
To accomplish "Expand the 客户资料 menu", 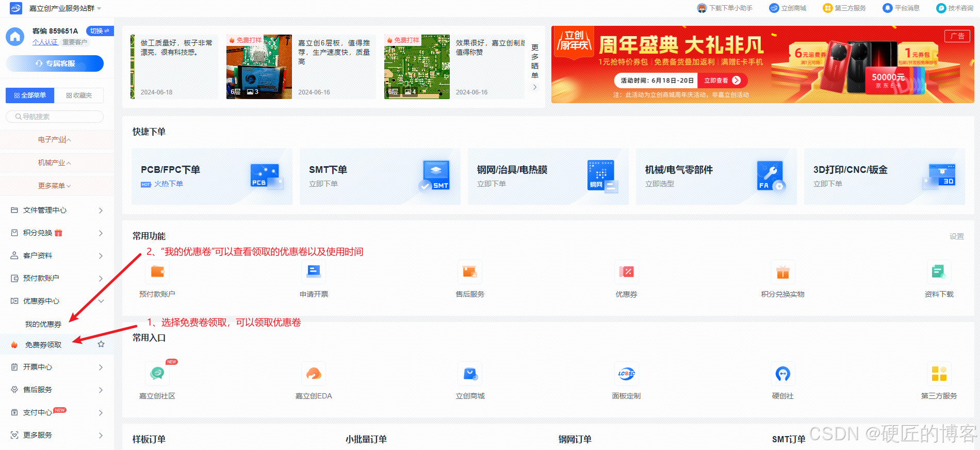I will 57,255.
